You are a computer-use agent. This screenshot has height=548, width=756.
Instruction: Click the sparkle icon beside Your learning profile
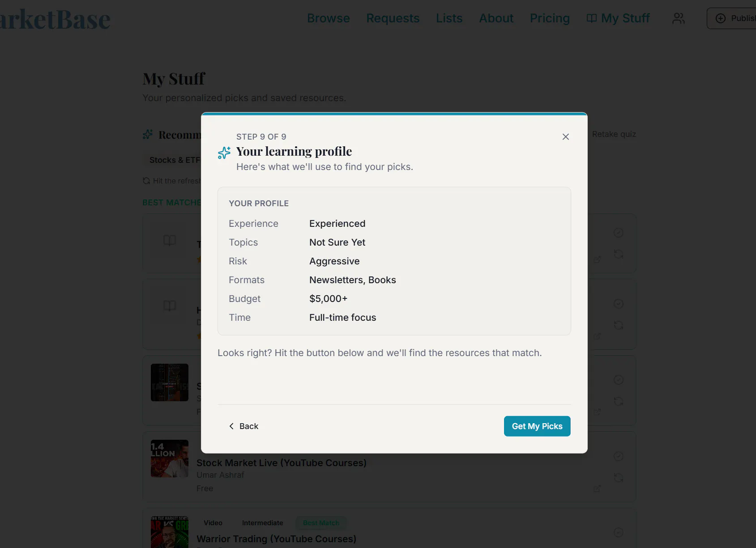[x=224, y=153]
